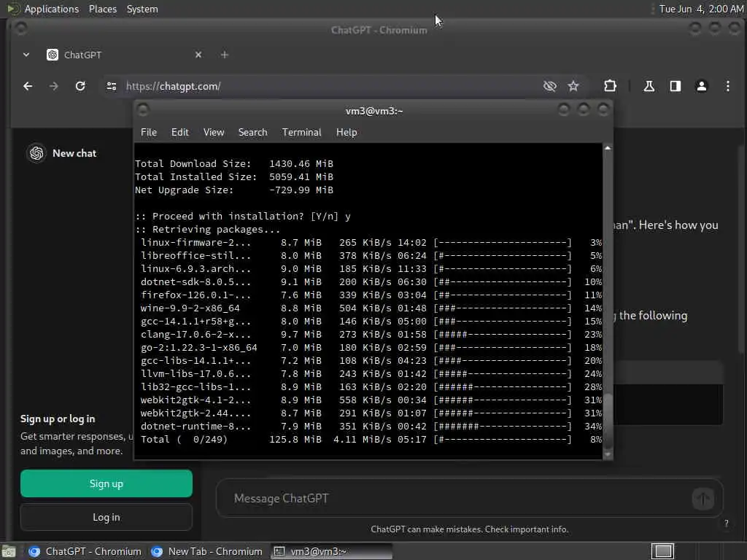This screenshot has width=747, height=560.
Task: Click the workspace switcher in bottom panel
Action: (662, 551)
